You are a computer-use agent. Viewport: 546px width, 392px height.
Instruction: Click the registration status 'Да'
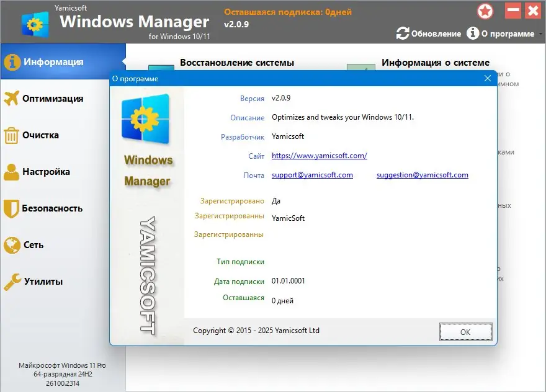point(275,201)
